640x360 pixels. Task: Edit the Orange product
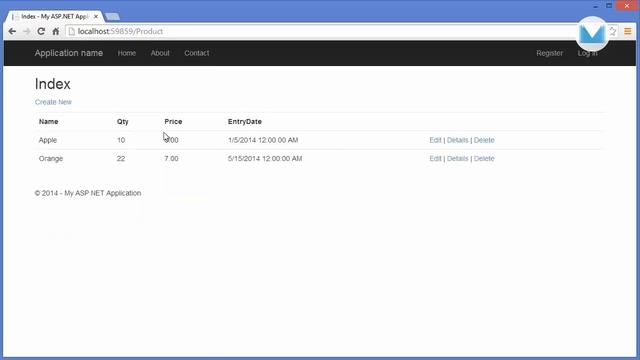(435, 158)
